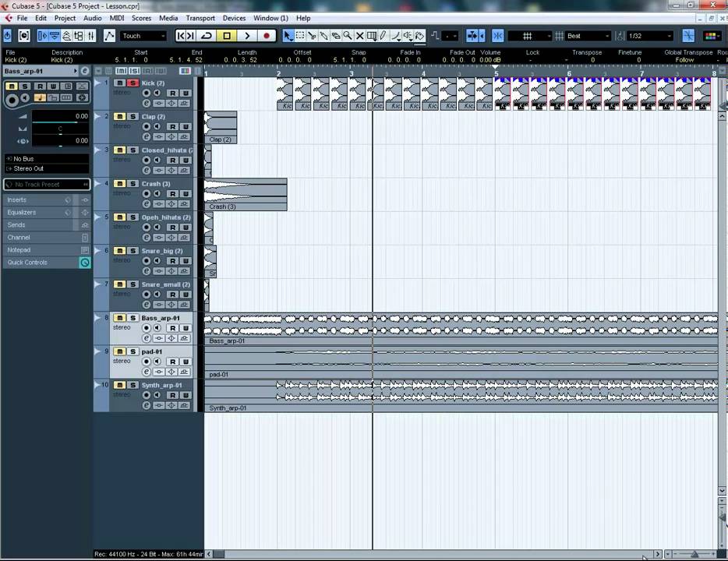Enable record on Crash (3) track
Screen dimensions: 728x561
pyautogui.click(x=146, y=193)
